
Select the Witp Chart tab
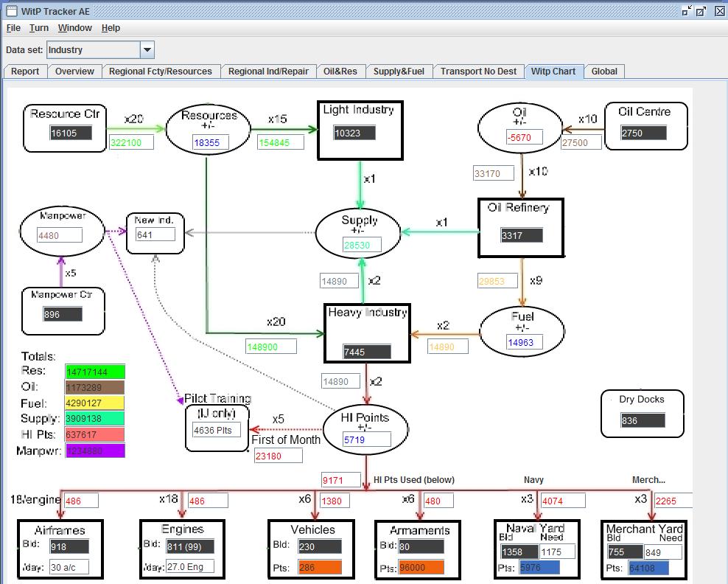point(553,71)
